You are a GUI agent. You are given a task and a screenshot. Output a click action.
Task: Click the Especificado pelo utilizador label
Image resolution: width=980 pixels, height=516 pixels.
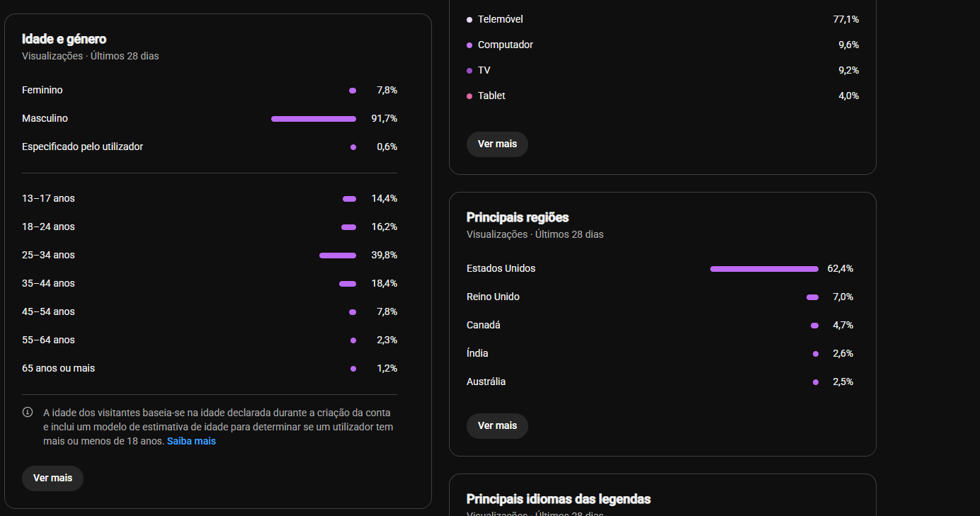(x=83, y=147)
